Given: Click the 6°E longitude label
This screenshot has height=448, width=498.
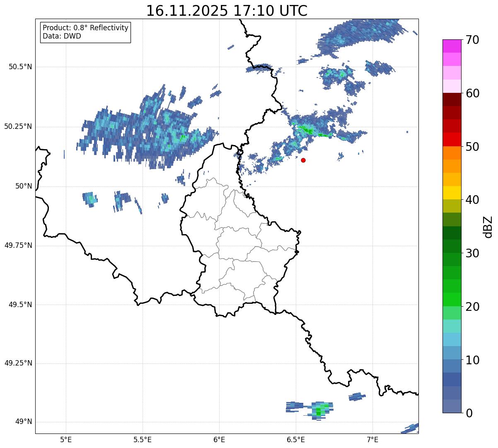Looking at the screenshot, I should (219, 439).
